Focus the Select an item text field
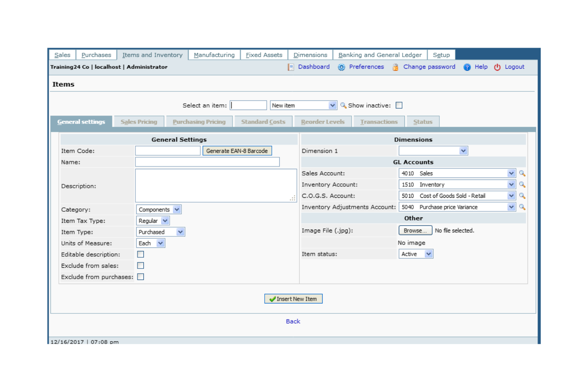Image resolution: width=588 pixels, height=392 pixels. tap(248, 105)
